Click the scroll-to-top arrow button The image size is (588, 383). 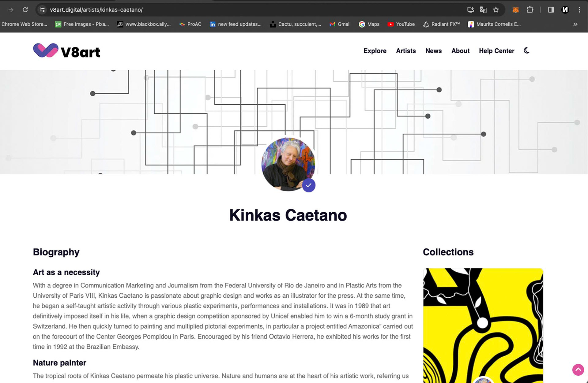click(x=578, y=370)
